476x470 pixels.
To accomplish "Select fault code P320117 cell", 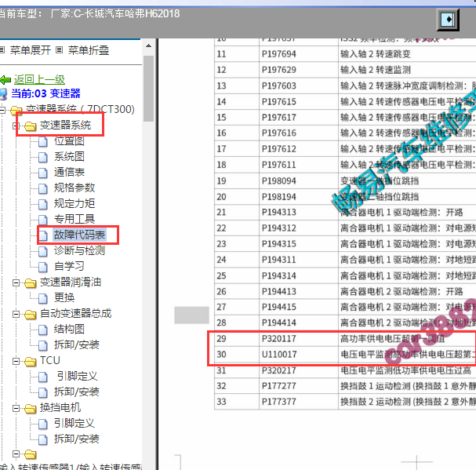I will click(x=299, y=338).
